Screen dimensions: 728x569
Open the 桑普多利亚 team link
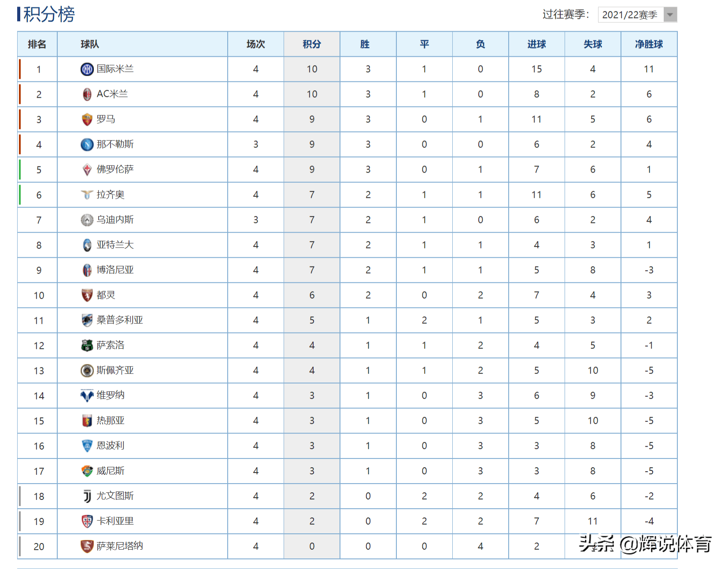(x=120, y=320)
